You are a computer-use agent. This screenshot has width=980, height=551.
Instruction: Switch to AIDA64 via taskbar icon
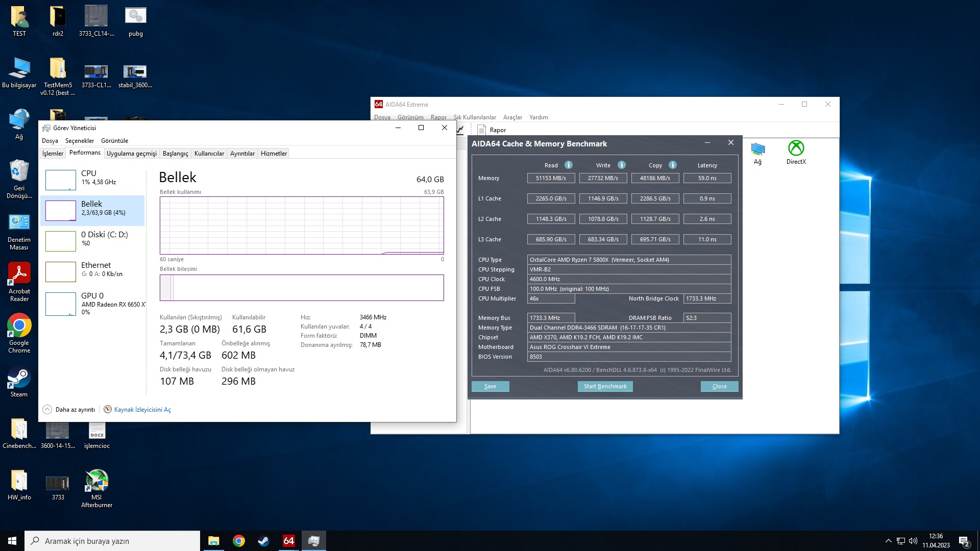(288, 541)
